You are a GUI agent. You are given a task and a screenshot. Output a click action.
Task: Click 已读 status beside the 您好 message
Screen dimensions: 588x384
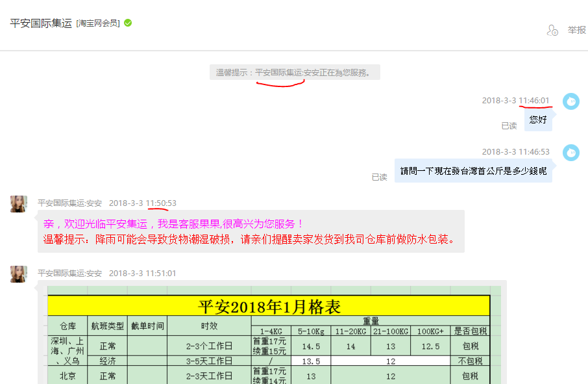[x=509, y=126]
